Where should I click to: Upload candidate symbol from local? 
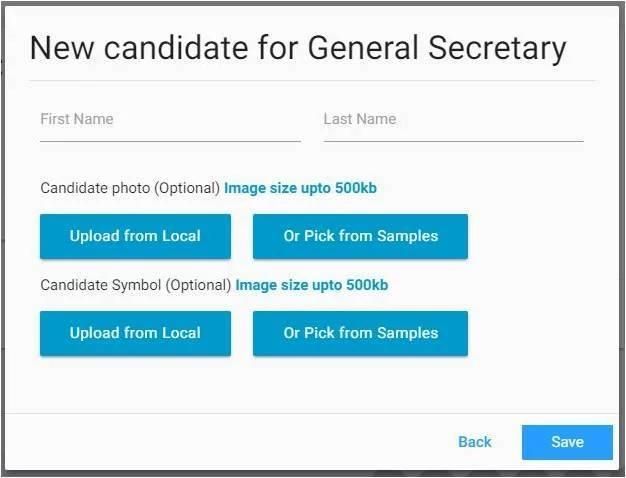[135, 334]
